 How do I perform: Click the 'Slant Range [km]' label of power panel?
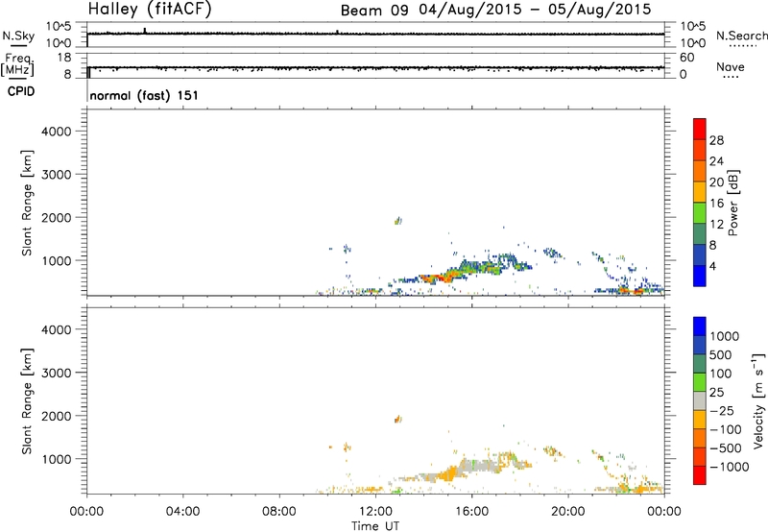tap(27, 203)
